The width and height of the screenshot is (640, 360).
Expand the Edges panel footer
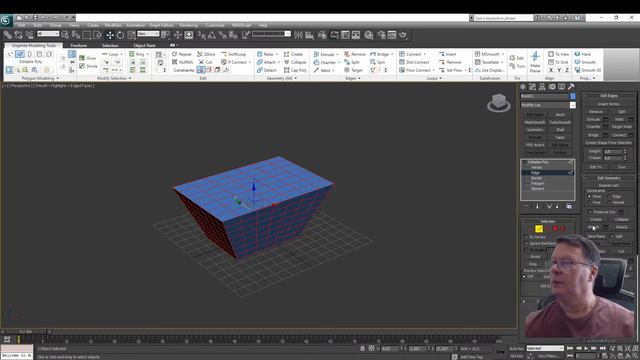353,78
